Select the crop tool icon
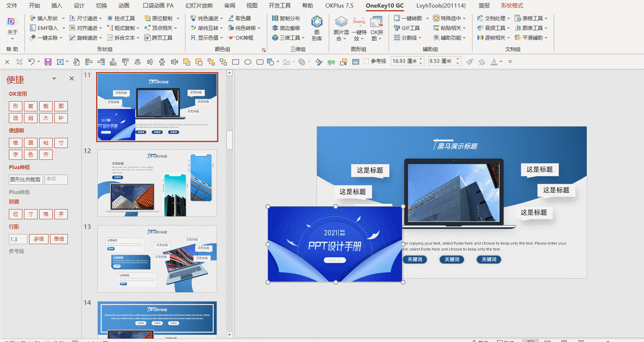This screenshot has height=342, width=644. click(19, 62)
